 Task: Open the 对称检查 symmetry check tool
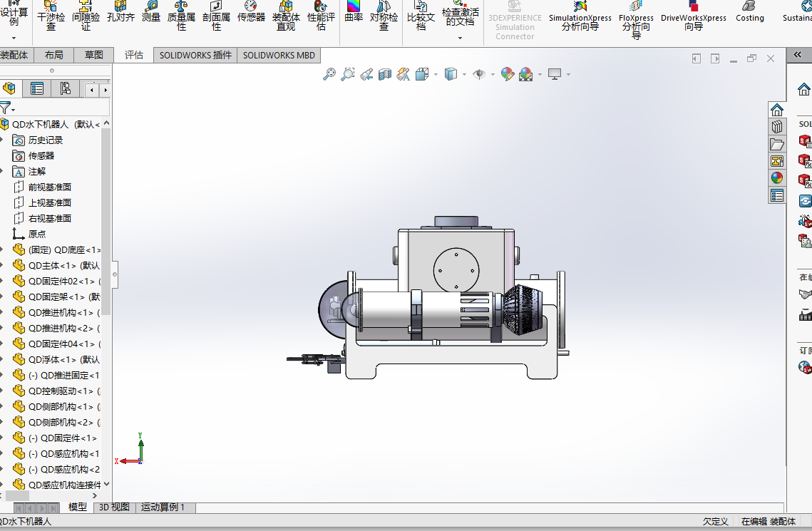[384, 16]
